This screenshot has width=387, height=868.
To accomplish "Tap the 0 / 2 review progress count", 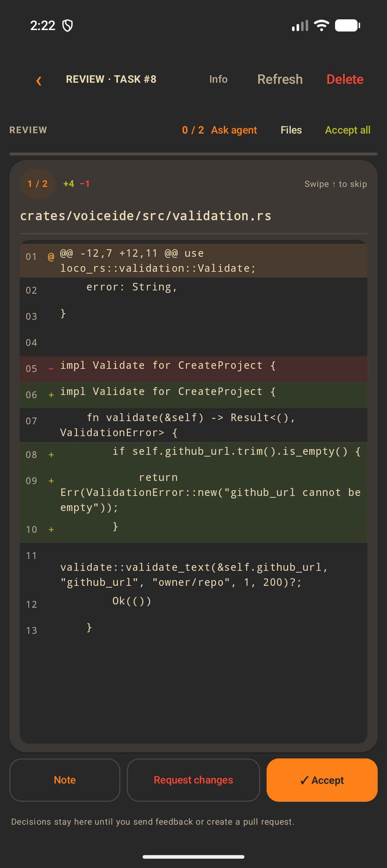I will 193,130.
